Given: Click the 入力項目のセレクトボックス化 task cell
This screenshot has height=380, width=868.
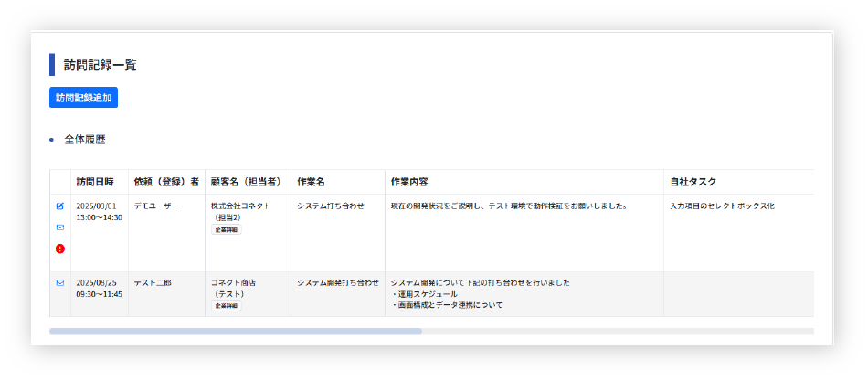Looking at the screenshot, I should [722, 206].
